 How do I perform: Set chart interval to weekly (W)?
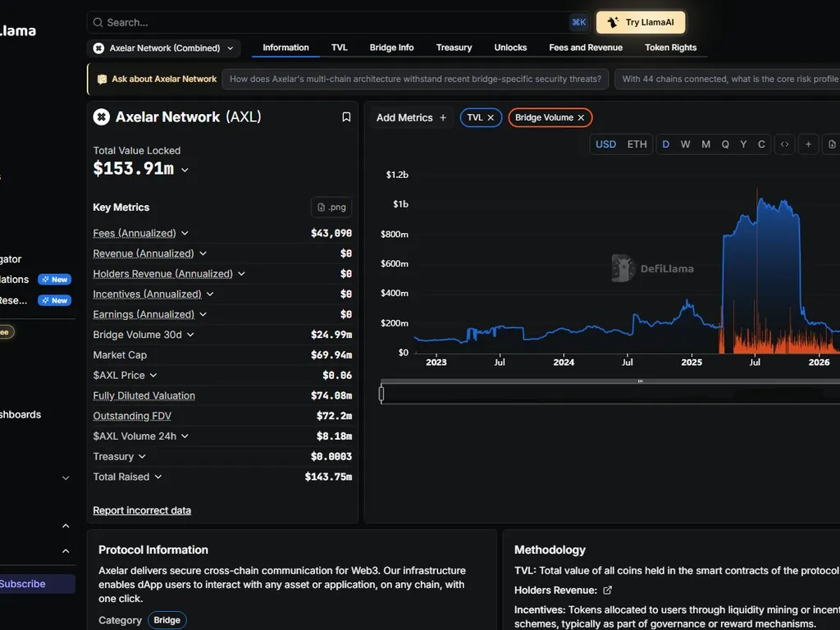(685, 144)
